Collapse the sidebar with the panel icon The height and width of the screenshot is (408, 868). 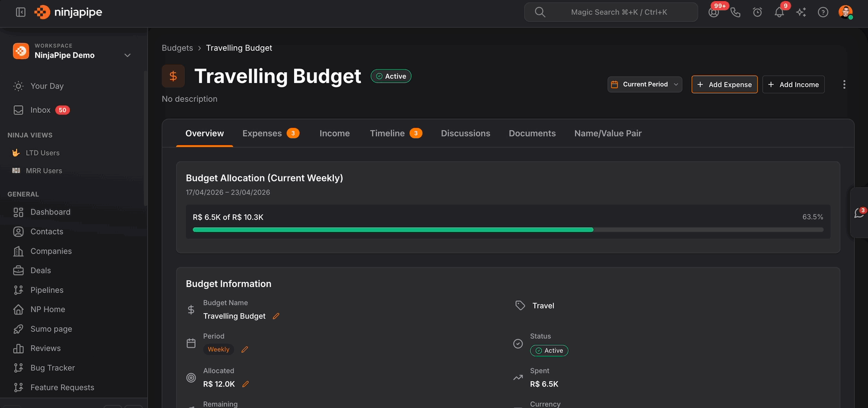tap(21, 12)
